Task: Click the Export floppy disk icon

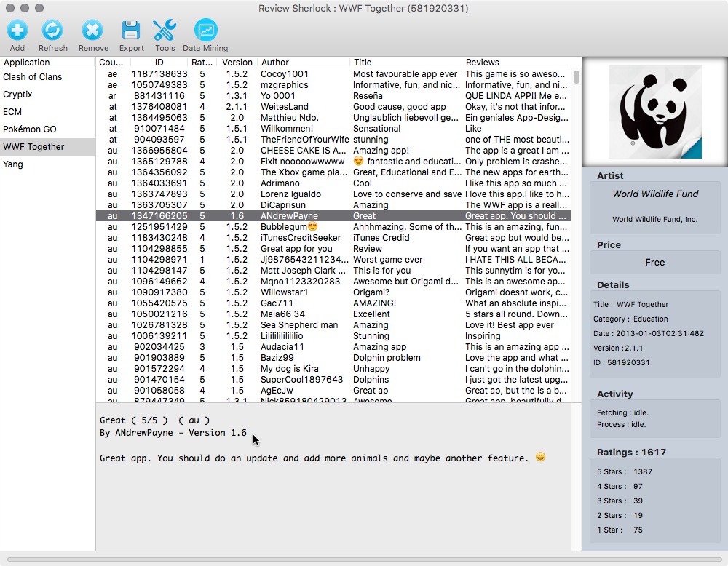Action: coord(131,31)
